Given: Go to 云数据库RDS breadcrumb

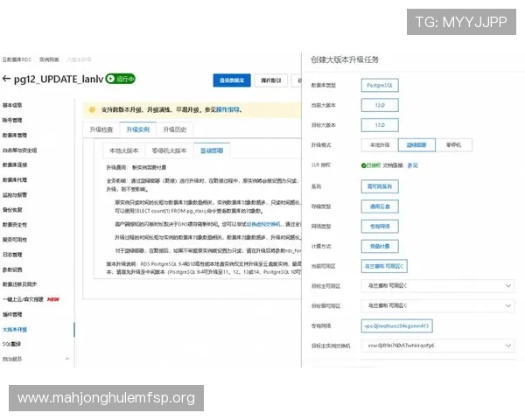Looking at the screenshot, I should 17,59.
